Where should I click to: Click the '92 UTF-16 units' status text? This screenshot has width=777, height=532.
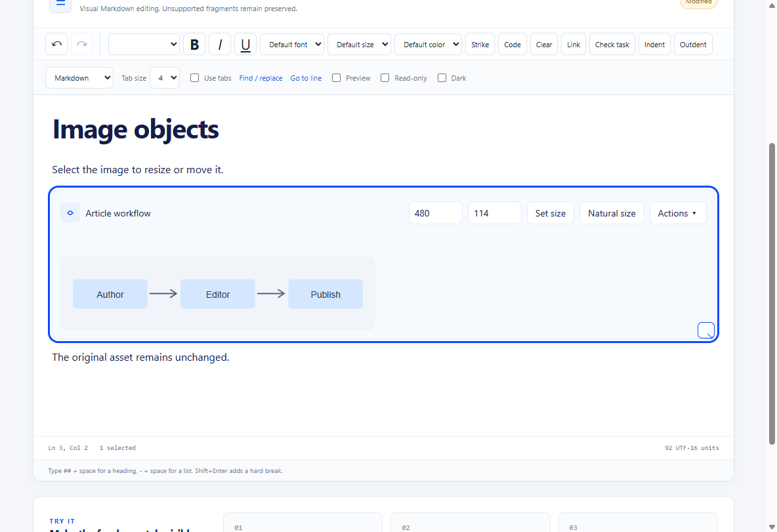[692, 448]
